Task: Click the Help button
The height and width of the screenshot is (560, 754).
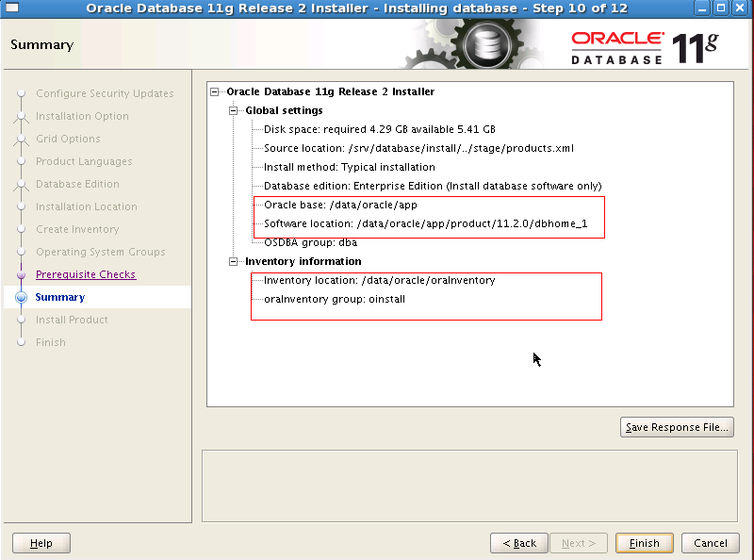Action: pyautogui.click(x=41, y=543)
